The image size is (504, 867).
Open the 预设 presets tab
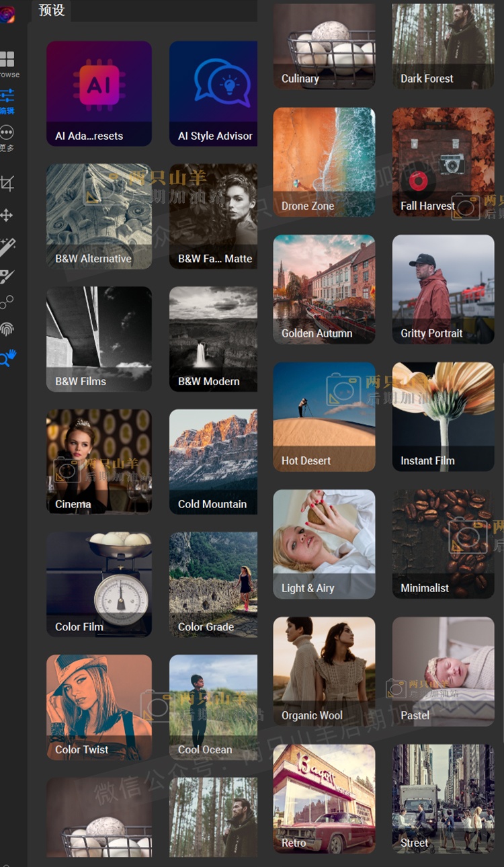[x=52, y=11]
